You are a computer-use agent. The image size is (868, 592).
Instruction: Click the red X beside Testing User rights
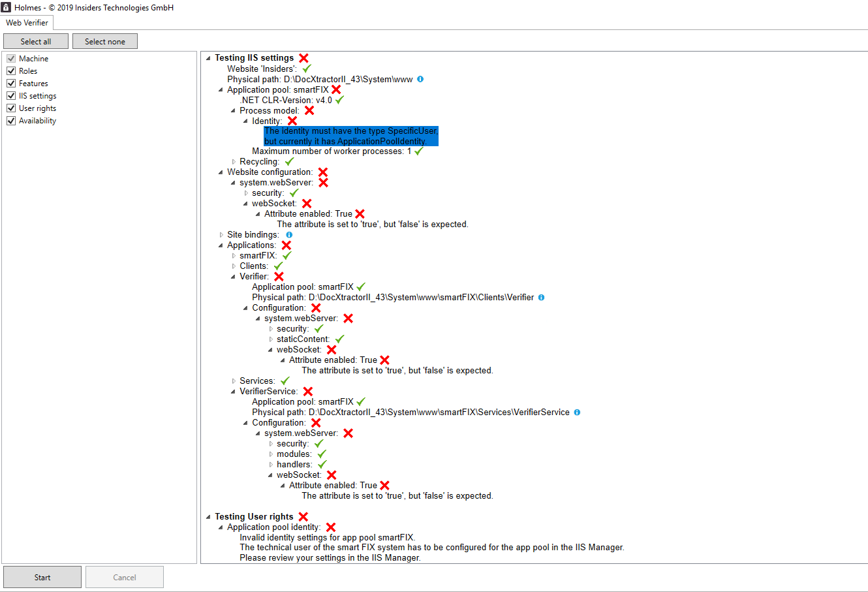point(303,516)
